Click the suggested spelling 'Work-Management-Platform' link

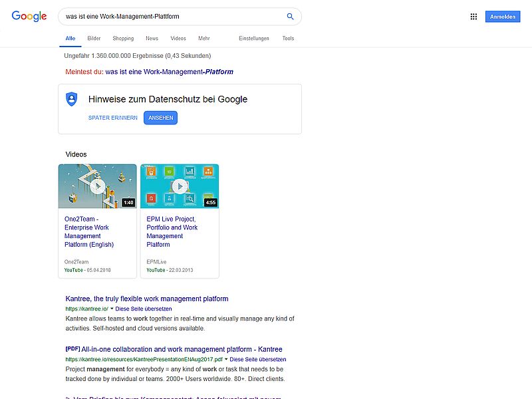coord(170,72)
